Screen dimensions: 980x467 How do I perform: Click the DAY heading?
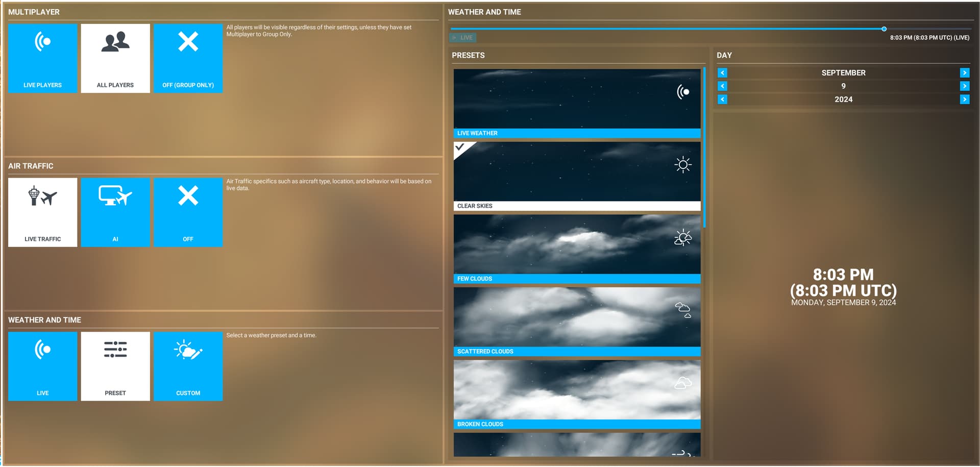[724, 55]
